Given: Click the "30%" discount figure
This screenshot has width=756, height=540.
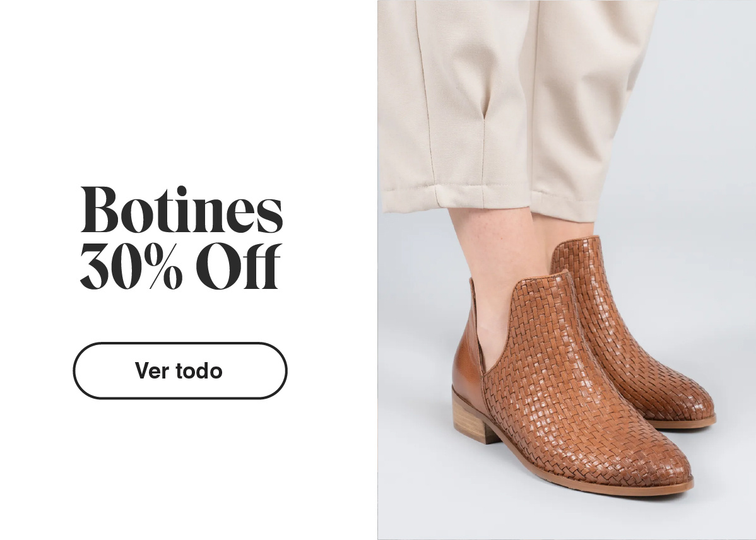Looking at the screenshot, I should (x=131, y=266).
